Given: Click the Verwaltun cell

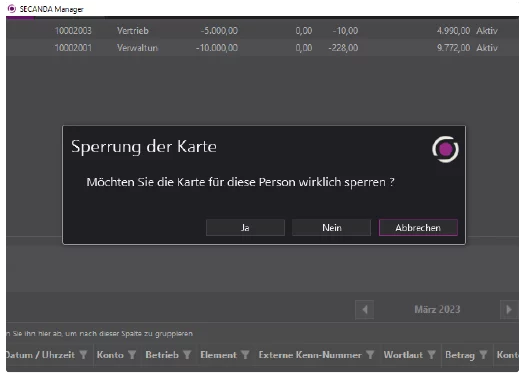Looking at the screenshot, I should tap(137, 48).
